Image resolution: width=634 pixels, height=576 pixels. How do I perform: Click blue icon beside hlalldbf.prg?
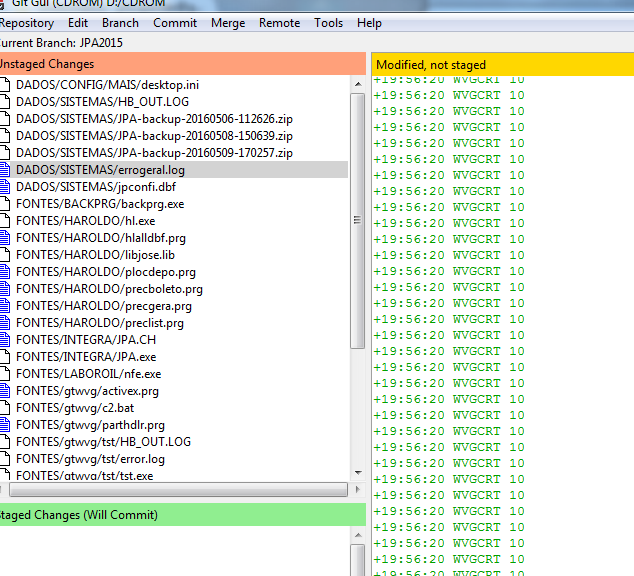point(4,238)
